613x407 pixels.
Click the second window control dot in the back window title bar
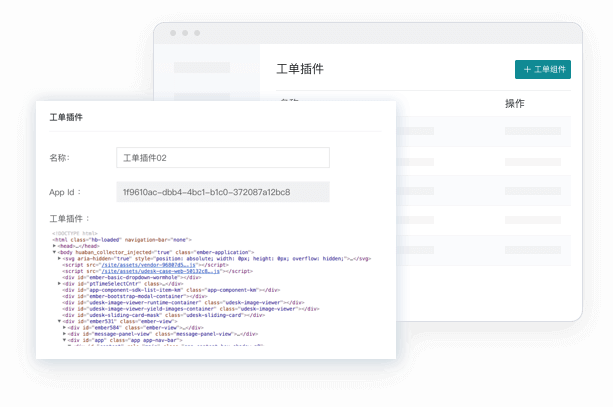(x=185, y=33)
